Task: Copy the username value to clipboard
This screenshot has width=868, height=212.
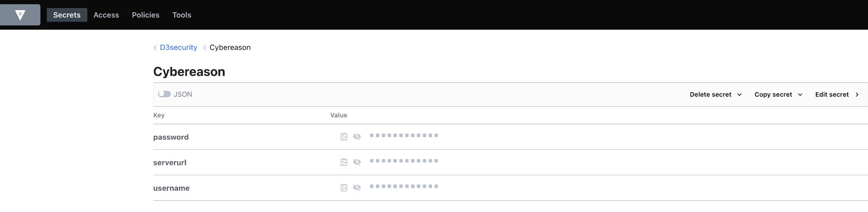Action: point(344,187)
